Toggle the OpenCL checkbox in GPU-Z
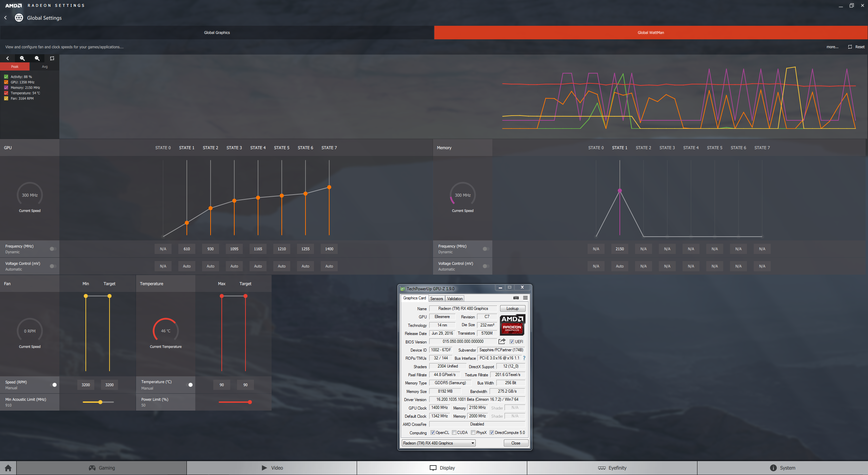This screenshot has height=475, width=868. coord(433,433)
